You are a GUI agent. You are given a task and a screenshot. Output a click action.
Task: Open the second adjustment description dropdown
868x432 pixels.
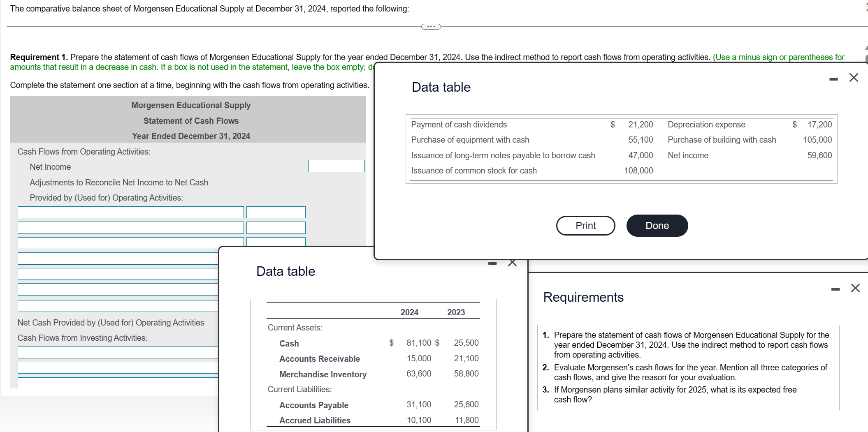point(131,227)
